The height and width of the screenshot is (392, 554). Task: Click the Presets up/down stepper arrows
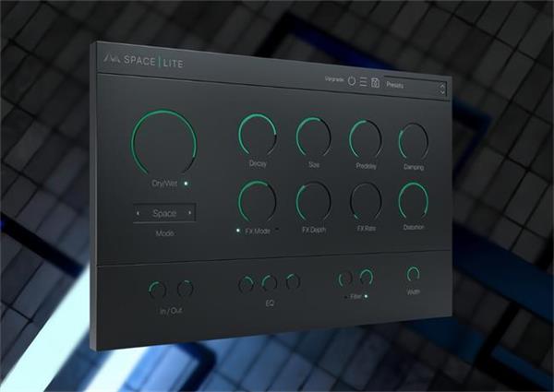click(x=442, y=89)
